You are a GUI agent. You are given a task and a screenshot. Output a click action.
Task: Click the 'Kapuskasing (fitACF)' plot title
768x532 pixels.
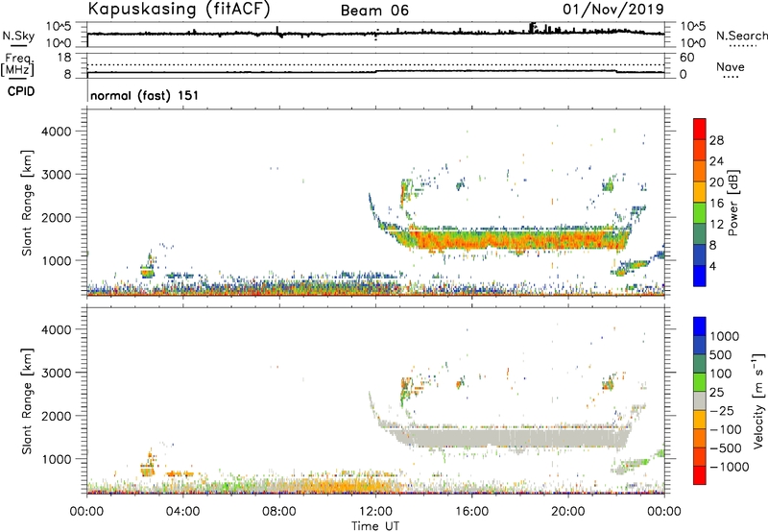(179, 9)
